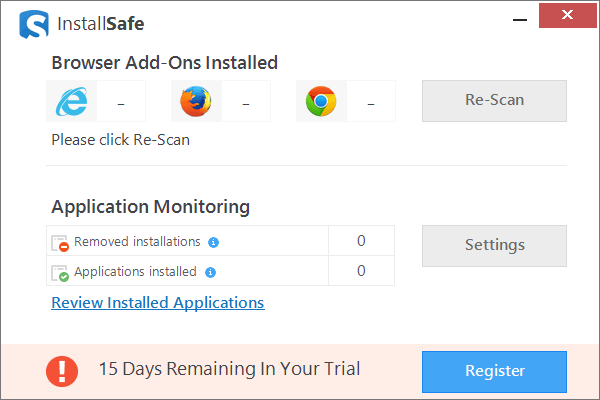Screen dimensions: 600x400
Task: Open Review Installed Applications link
Action: pos(158,302)
